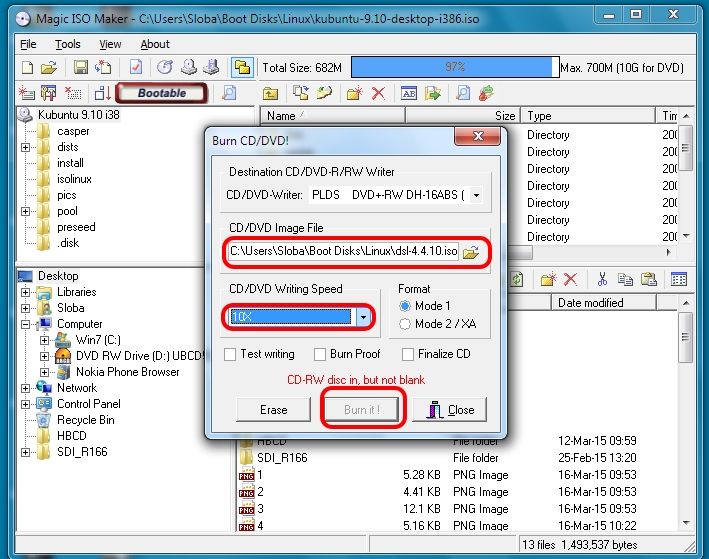Click the rename AB icon
The image size is (709, 559).
point(409,93)
